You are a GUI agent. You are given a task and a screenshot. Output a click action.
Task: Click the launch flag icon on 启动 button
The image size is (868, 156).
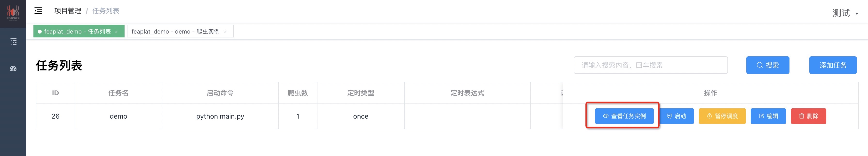[670, 116]
